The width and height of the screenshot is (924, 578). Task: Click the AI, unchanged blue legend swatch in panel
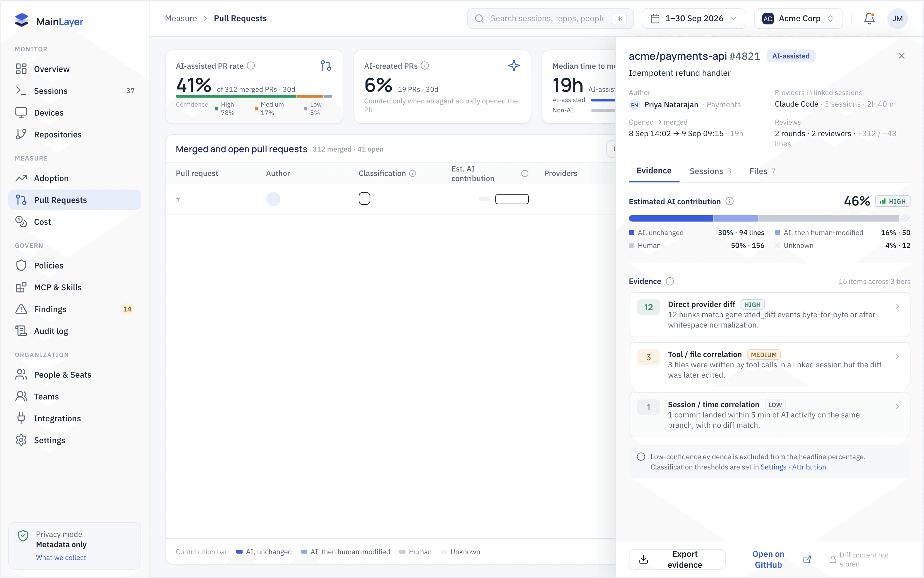631,232
